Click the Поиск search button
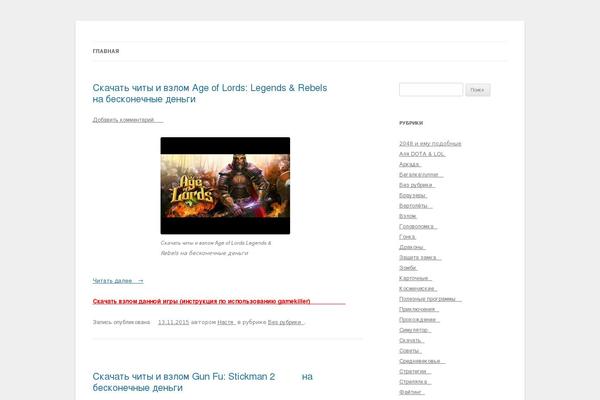Screen dimensions: 600x400 point(478,90)
